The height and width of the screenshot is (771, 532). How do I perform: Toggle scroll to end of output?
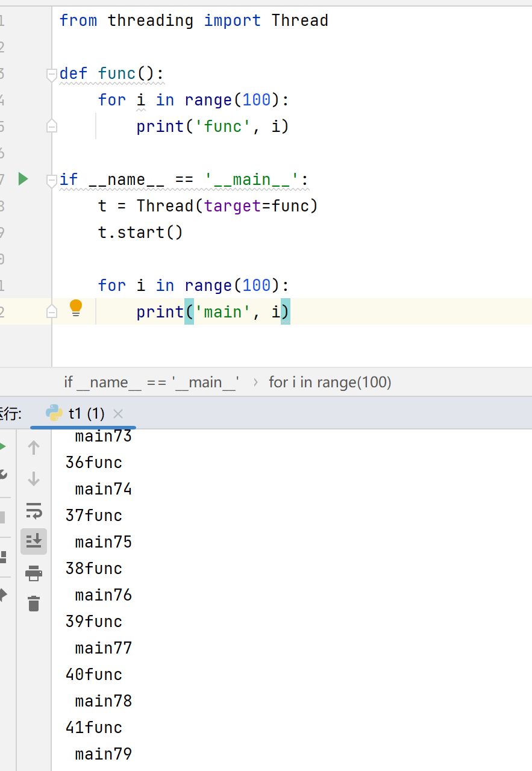[x=34, y=541]
